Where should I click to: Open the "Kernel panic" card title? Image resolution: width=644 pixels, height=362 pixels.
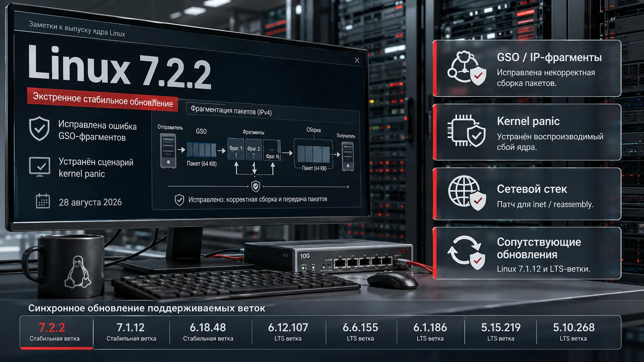(528, 121)
